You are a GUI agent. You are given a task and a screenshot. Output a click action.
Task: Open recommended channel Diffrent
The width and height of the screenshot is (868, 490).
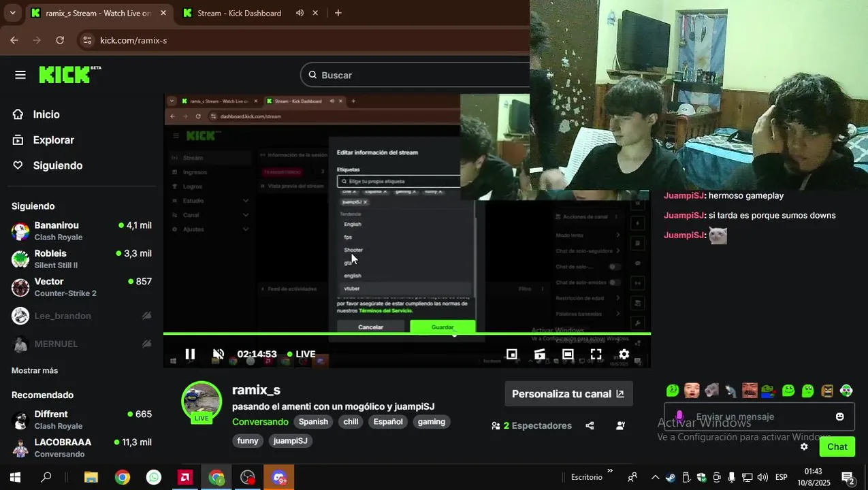tap(82, 419)
